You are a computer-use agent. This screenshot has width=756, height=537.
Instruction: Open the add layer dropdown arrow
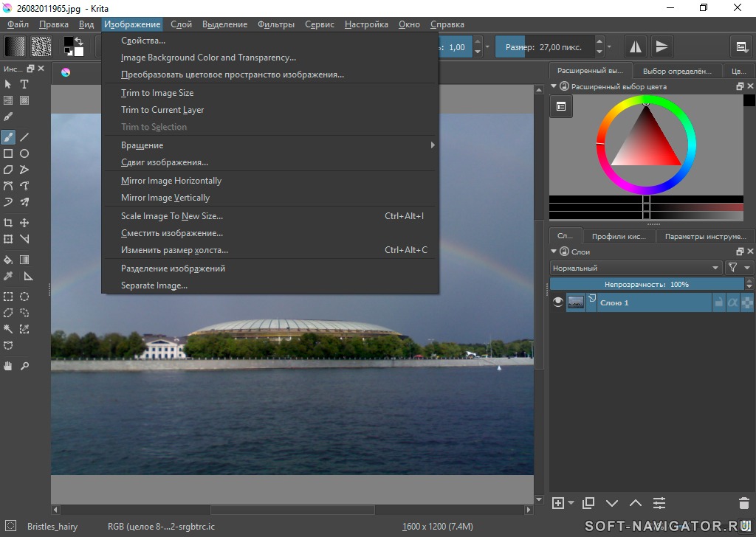(x=571, y=503)
